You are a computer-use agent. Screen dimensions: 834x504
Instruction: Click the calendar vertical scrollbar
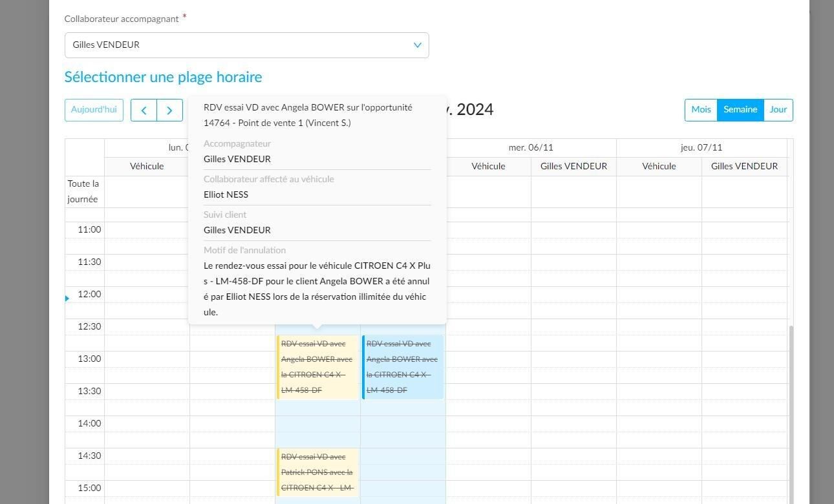click(790, 414)
